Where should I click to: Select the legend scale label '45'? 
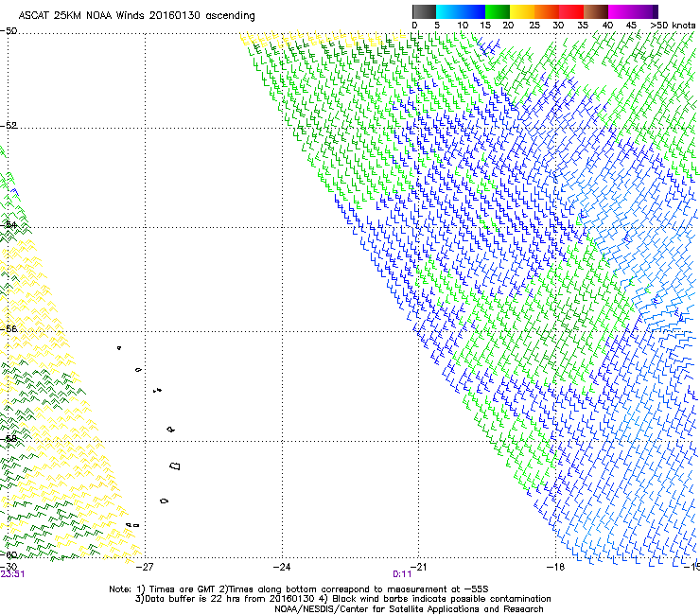(x=631, y=26)
